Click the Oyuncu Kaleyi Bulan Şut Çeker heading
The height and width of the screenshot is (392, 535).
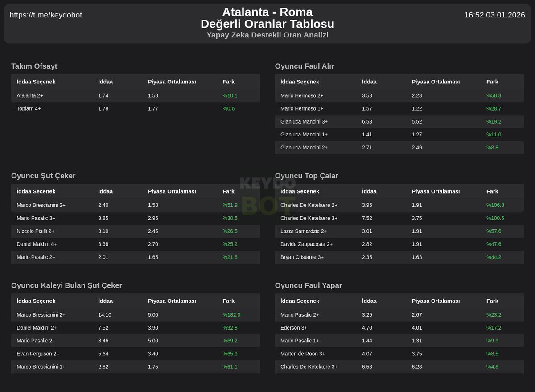point(66,285)
